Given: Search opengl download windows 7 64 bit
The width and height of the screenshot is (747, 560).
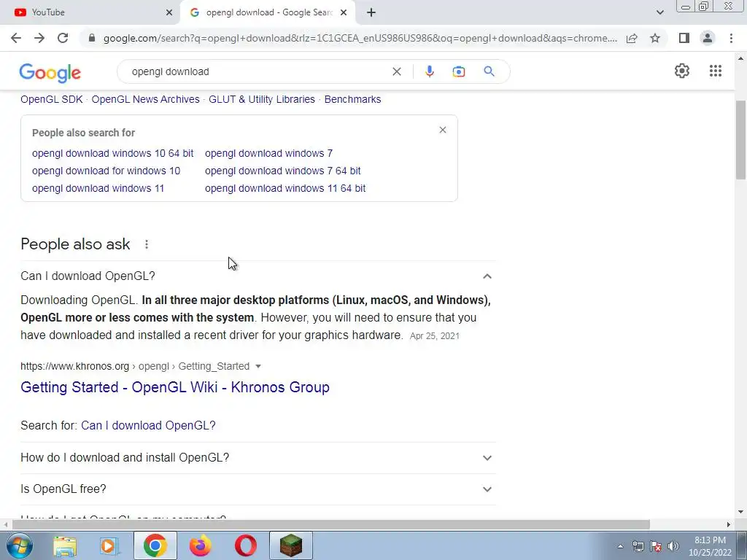Looking at the screenshot, I should point(283,171).
